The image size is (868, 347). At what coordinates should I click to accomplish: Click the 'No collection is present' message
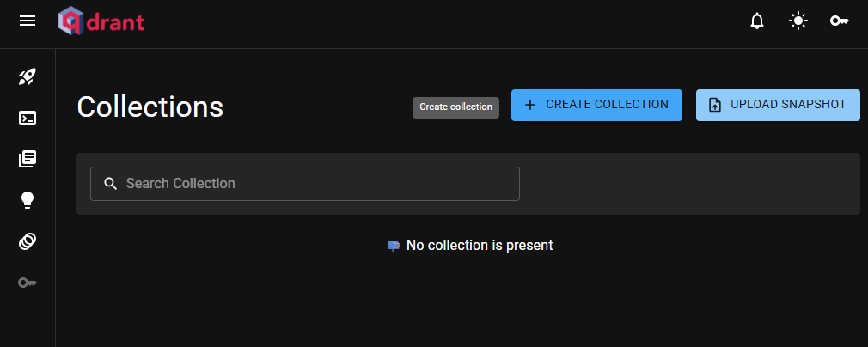pyautogui.click(x=479, y=246)
